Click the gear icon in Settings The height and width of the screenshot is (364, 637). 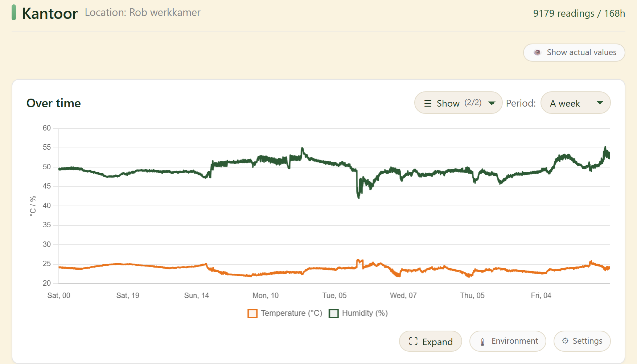[x=565, y=341]
